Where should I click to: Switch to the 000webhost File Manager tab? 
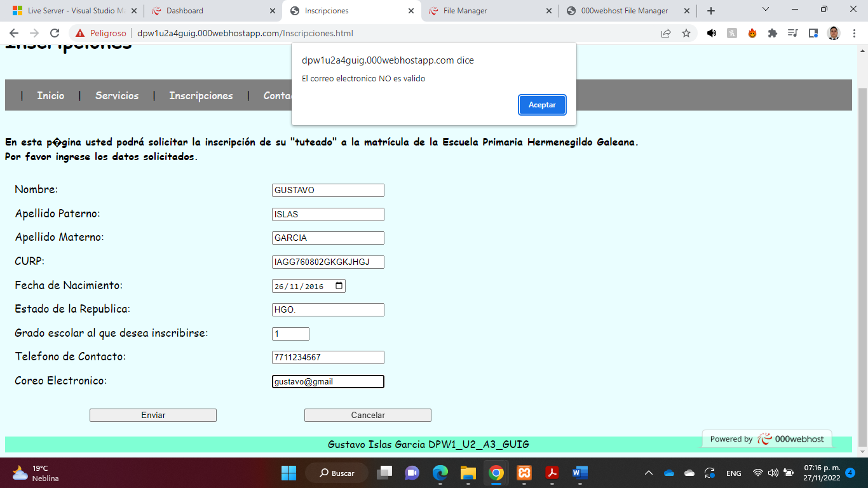(628, 11)
